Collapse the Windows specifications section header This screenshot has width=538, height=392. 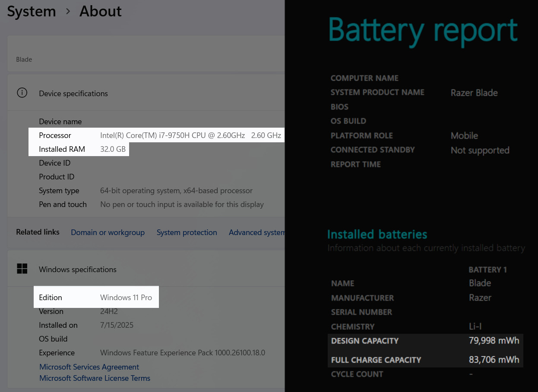click(146, 270)
